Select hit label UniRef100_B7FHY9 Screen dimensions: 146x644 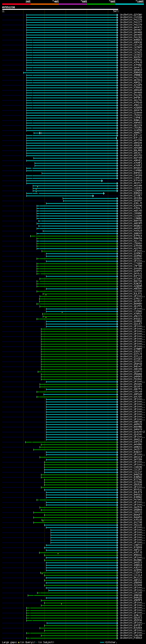tap(131, 181)
